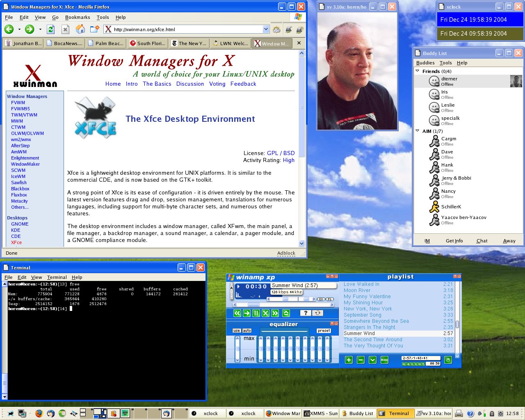Open the URL bar history dropdown
The image size is (525, 420).
coord(266,29)
